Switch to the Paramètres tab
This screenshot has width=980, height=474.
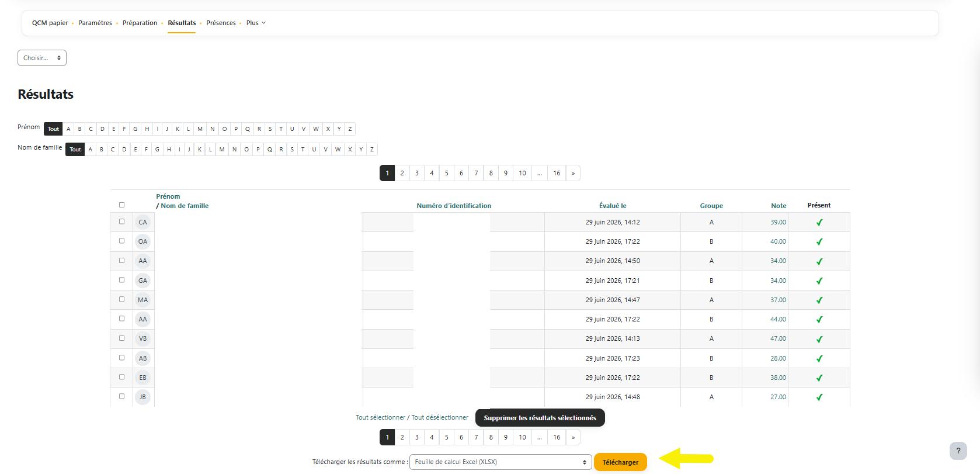point(95,23)
